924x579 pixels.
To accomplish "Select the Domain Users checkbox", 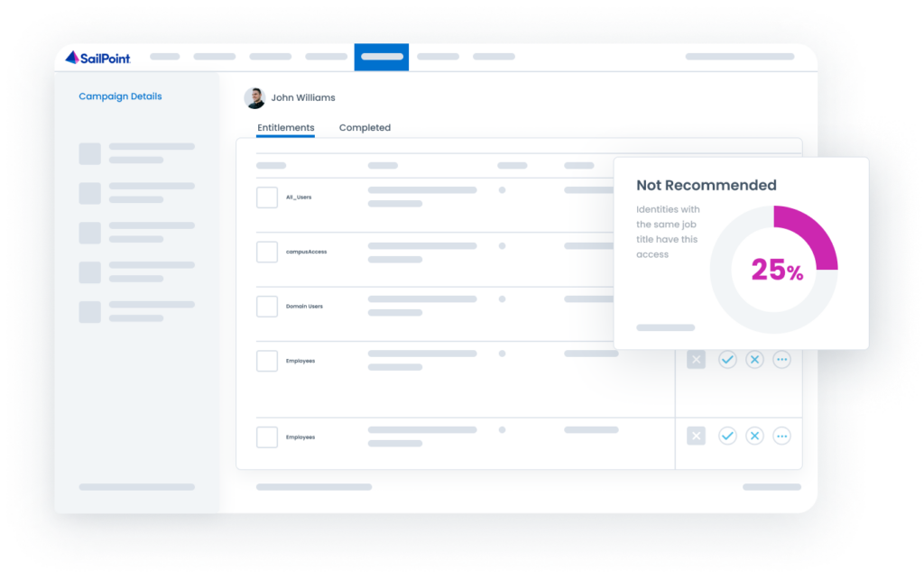I will point(267,307).
